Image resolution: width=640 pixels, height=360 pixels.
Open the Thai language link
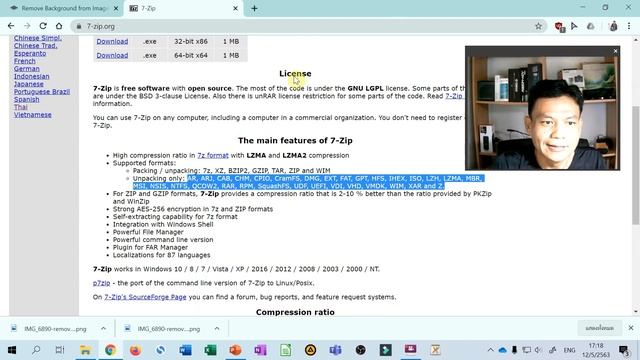(20, 107)
